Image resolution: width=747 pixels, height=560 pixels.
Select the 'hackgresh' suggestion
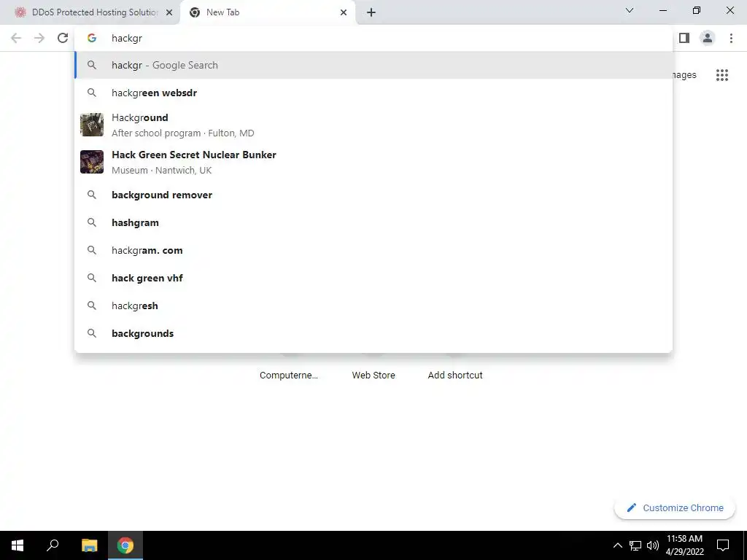pyautogui.click(x=373, y=306)
